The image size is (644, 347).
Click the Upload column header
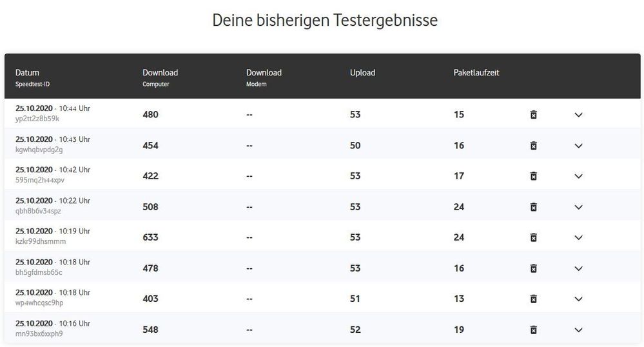click(x=362, y=73)
